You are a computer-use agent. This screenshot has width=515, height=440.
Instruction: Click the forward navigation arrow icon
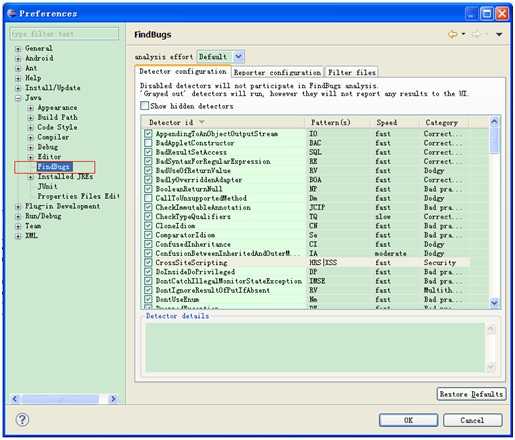(x=476, y=34)
